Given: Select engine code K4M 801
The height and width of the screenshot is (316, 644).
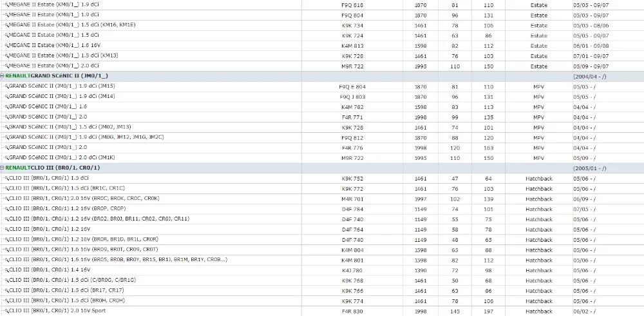Looking at the screenshot, I should pos(352,261).
